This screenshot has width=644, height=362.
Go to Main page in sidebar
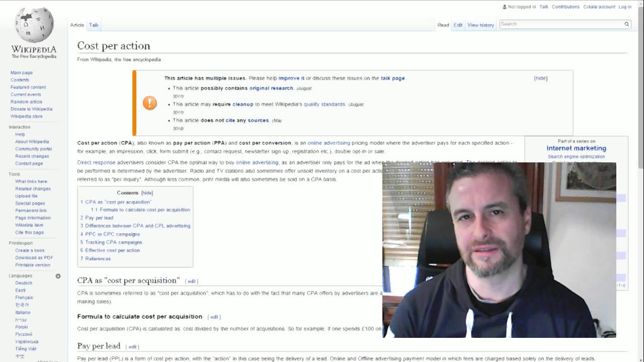click(22, 73)
